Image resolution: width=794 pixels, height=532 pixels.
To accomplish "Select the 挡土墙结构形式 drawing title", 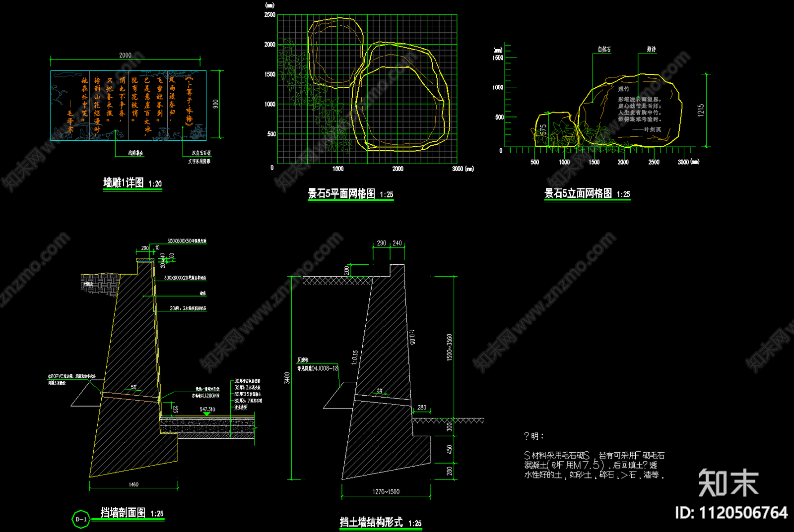I will coord(371,522).
